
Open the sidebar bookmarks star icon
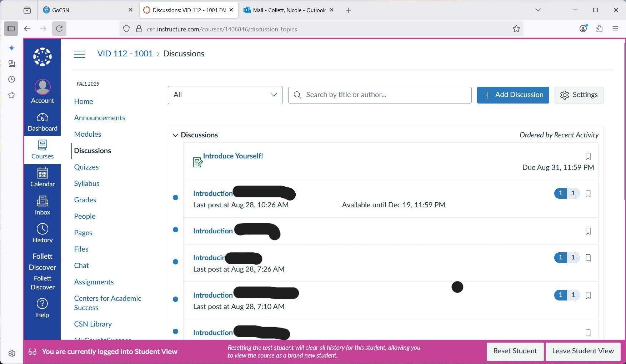coord(12,95)
